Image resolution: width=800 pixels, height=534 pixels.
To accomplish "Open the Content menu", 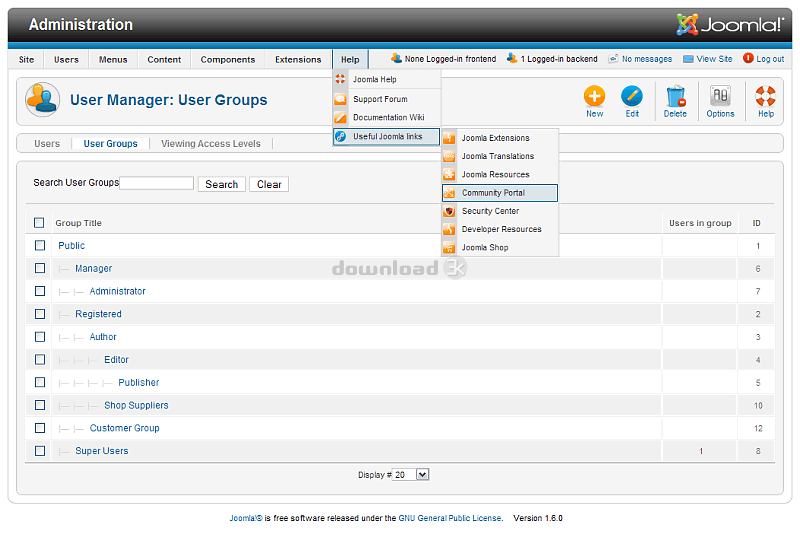I will pos(164,60).
